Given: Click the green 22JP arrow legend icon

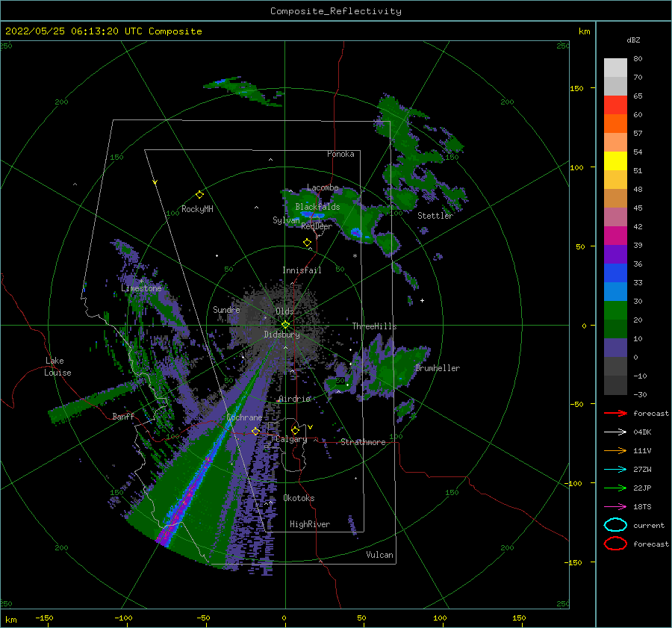Looking at the screenshot, I should (615, 488).
